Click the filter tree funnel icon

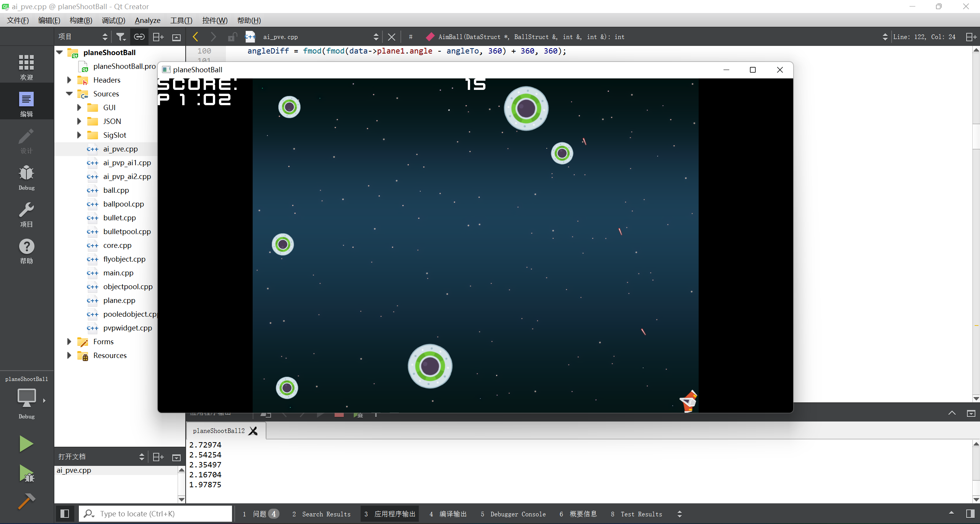point(121,37)
